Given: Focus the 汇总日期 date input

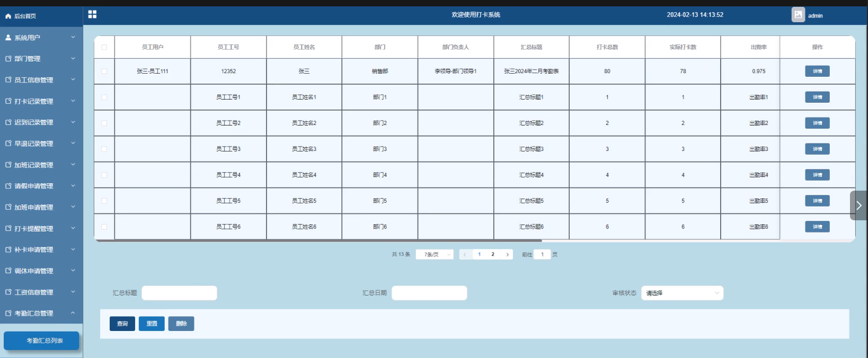Looking at the screenshot, I should click(429, 293).
